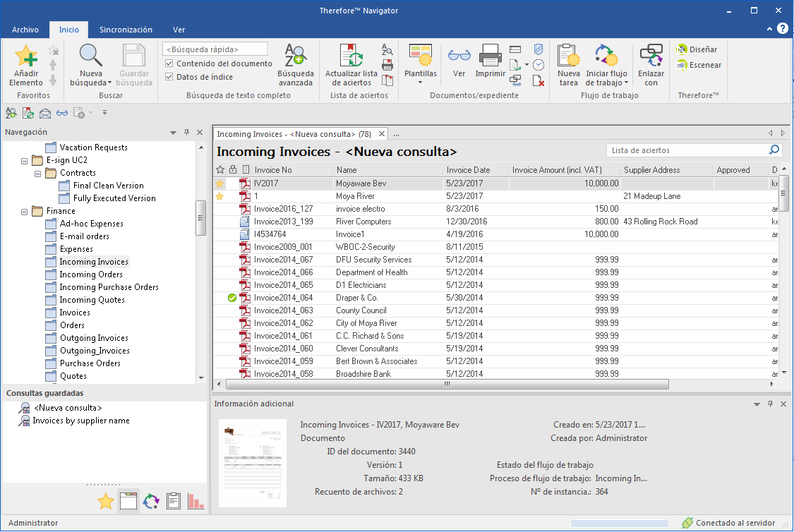Sort by Invoice Date column header

point(475,170)
